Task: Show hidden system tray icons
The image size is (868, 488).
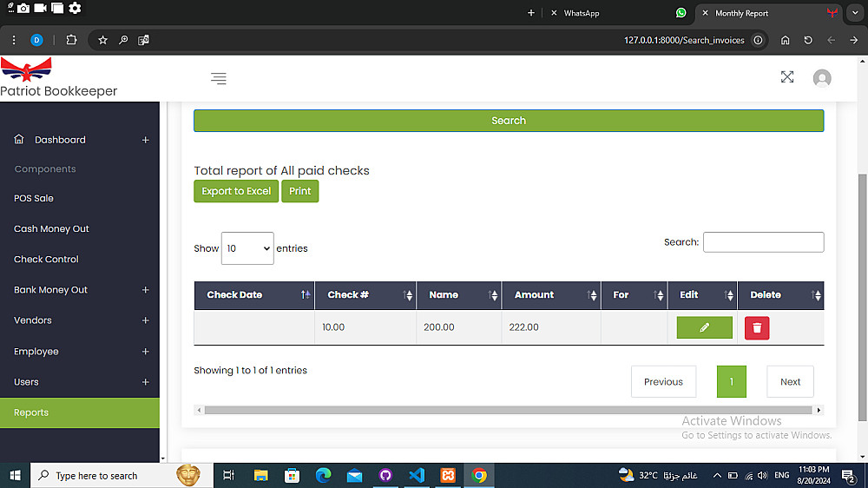Action: click(x=717, y=475)
